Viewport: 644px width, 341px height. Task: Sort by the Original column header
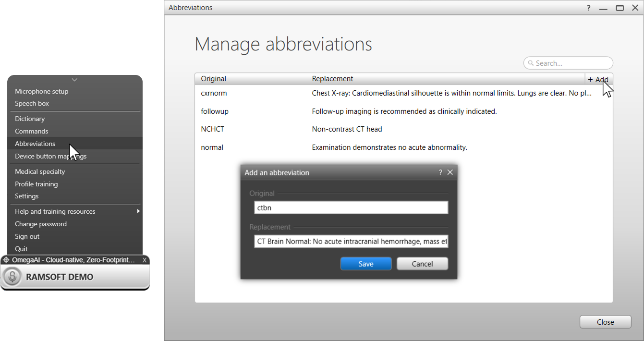point(214,79)
